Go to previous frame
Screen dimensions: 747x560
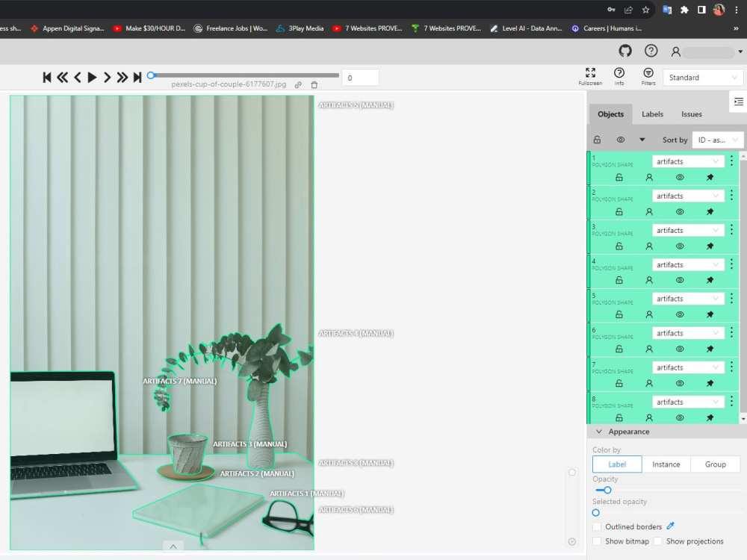[x=78, y=77]
